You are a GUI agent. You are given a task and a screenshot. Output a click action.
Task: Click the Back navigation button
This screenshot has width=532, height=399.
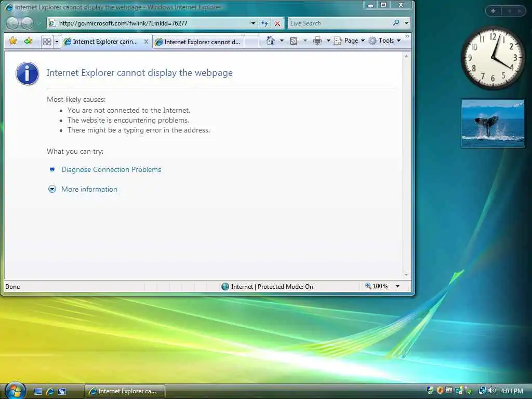pos(12,23)
